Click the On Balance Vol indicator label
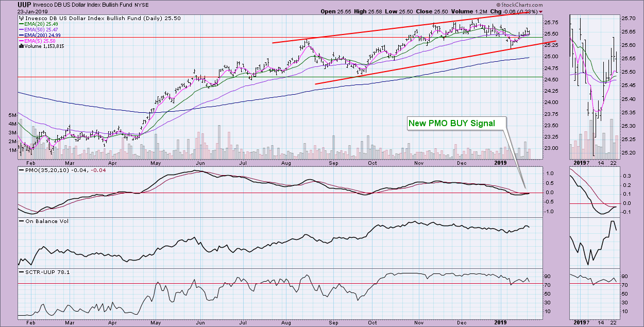Screen dimensions: 644x327 46,221
